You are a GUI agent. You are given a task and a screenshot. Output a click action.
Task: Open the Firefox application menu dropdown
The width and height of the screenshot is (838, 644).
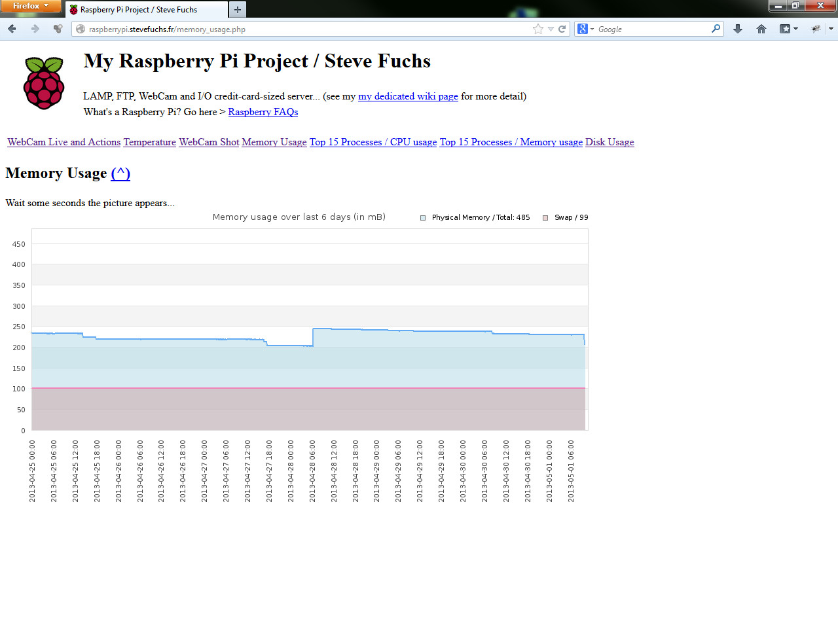30,6
